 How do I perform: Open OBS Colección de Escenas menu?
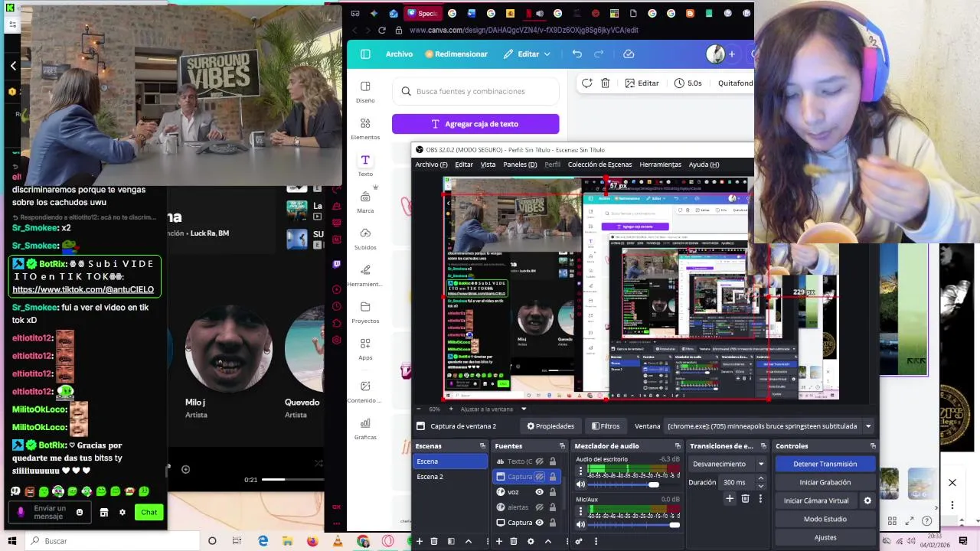599,165
